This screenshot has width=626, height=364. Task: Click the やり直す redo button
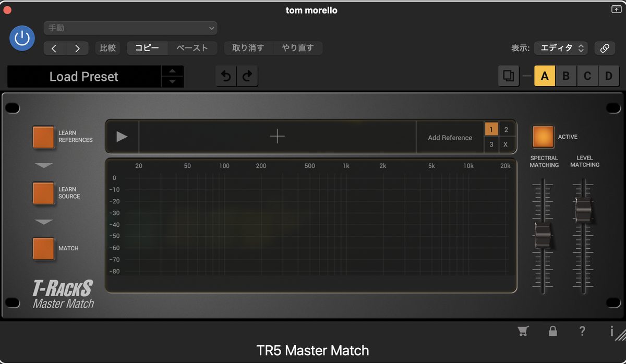click(x=298, y=48)
